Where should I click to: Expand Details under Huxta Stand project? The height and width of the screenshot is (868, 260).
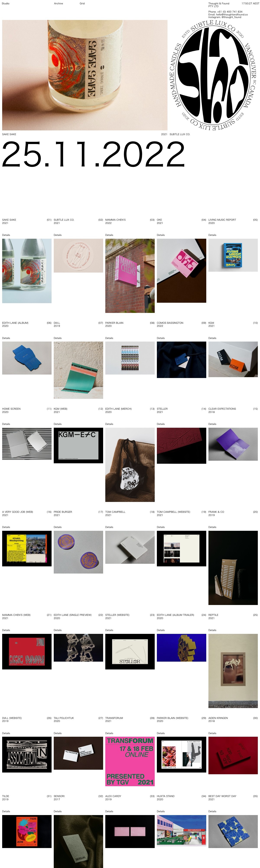pyautogui.click(x=161, y=811)
